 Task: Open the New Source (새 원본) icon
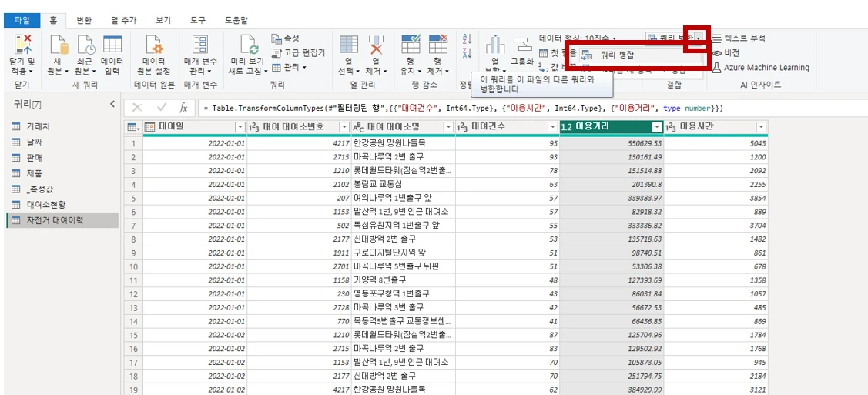[x=58, y=44]
